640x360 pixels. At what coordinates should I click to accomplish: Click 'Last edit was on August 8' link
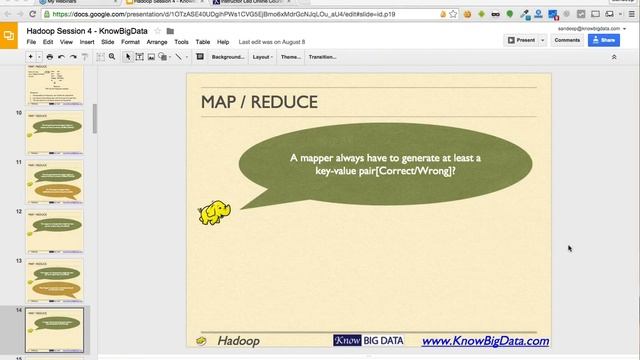click(272, 42)
